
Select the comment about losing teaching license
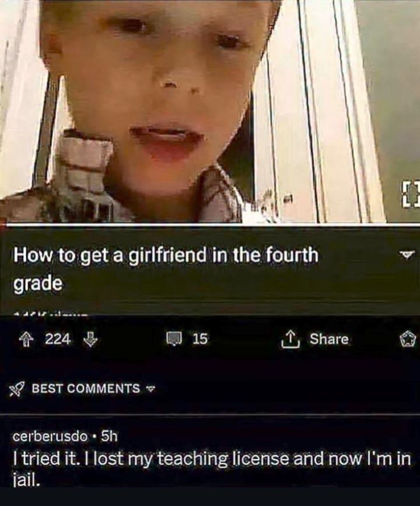pos(212,467)
